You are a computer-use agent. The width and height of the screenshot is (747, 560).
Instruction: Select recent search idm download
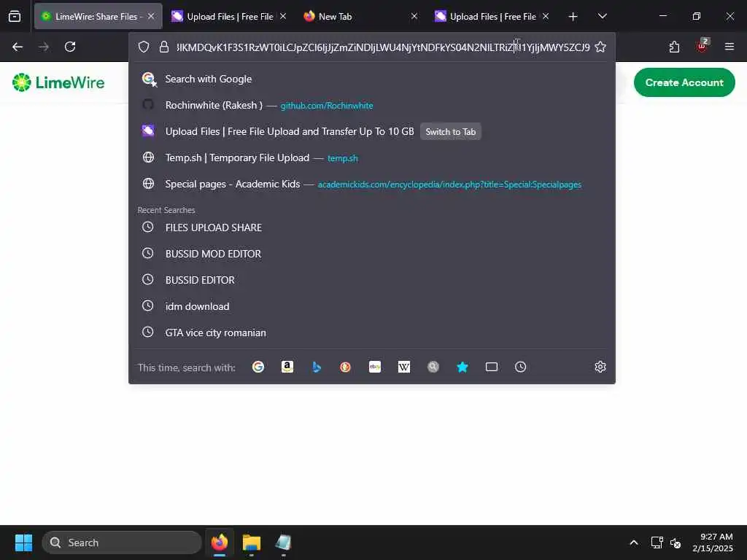(371, 306)
